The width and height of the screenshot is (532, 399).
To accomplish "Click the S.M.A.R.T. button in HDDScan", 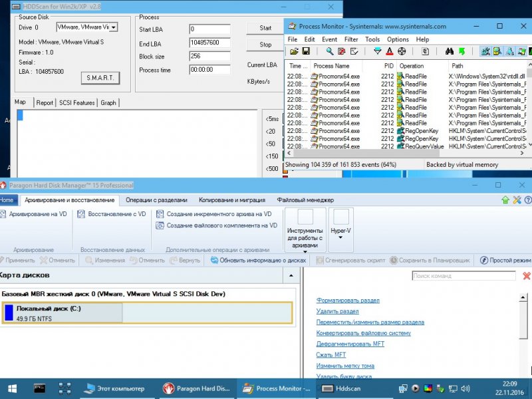I will [100, 78].
